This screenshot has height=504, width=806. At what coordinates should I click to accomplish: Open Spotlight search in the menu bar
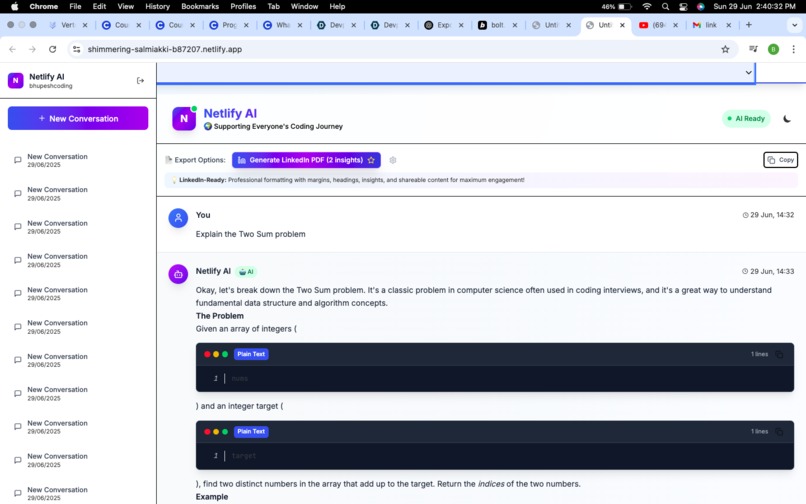(x=666, y=6)
